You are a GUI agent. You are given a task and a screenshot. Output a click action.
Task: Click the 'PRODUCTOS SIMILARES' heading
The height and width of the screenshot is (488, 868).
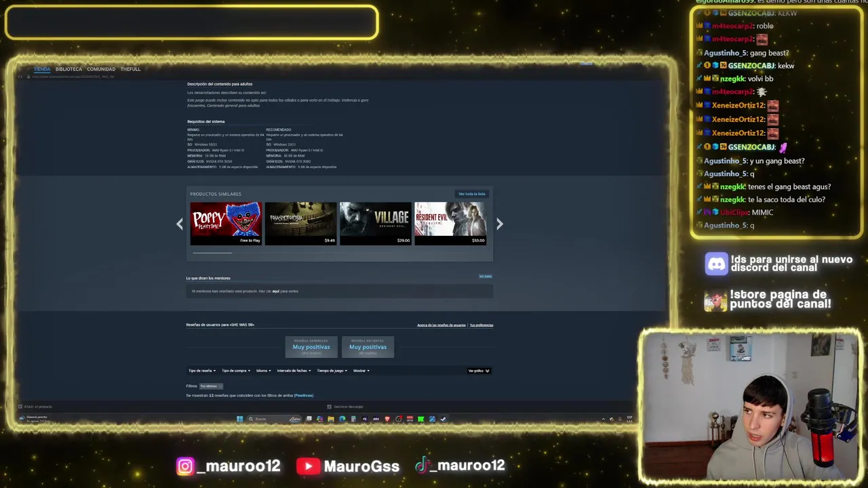point(216,194)
